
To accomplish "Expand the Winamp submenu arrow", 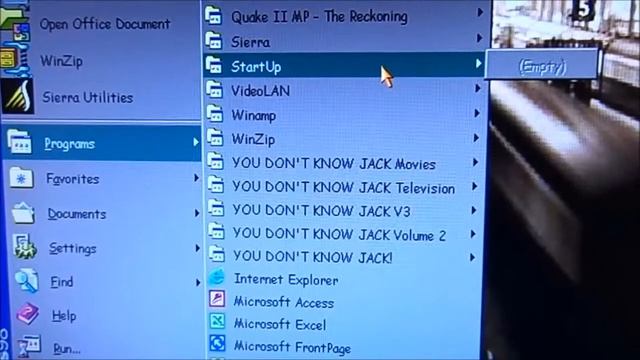I will pyautogui.click(x=477, y=113).
